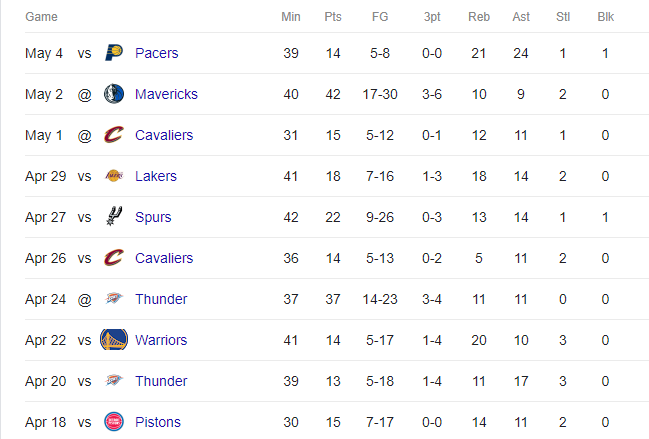
Task: Click the Cavaliers logo in Apr 26 row
Action: click(x=114, y=257)
